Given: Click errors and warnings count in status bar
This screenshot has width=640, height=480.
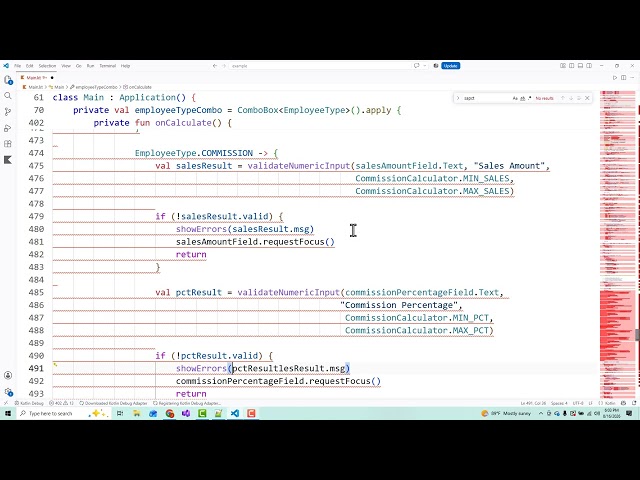Looking at the screenshot, I should coord(61,403).
